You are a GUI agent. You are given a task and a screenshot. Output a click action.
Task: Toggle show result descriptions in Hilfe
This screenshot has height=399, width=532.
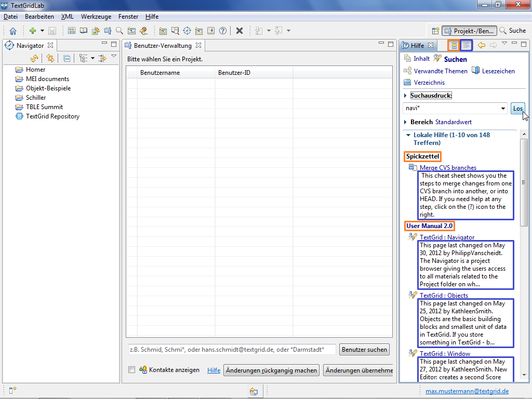coord(467,45)
